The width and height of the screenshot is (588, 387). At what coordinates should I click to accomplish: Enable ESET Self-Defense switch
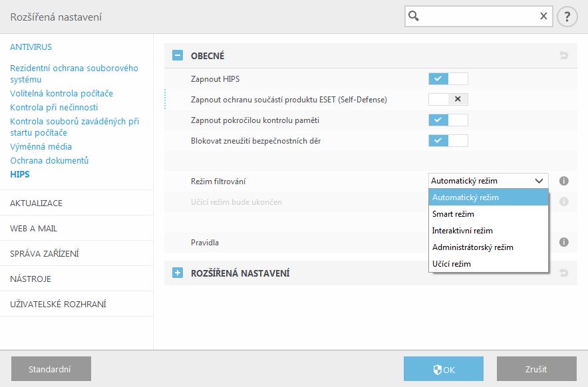click(x=448, y=99)
